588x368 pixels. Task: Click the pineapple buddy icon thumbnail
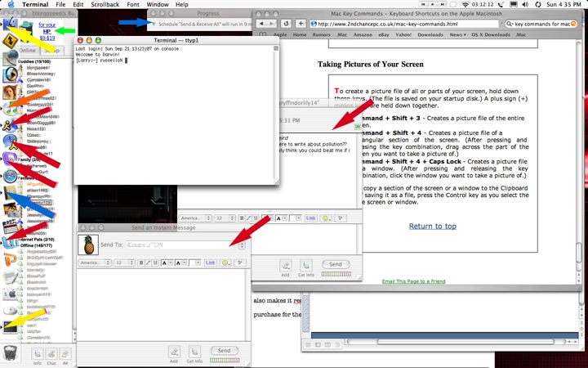(88, 245)
